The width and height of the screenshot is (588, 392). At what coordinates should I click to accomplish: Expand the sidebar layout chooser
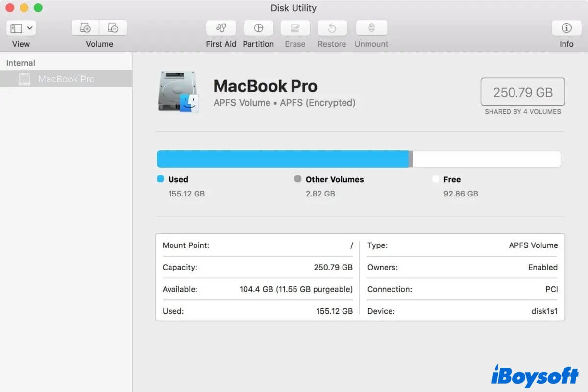(x=16, y=28)
